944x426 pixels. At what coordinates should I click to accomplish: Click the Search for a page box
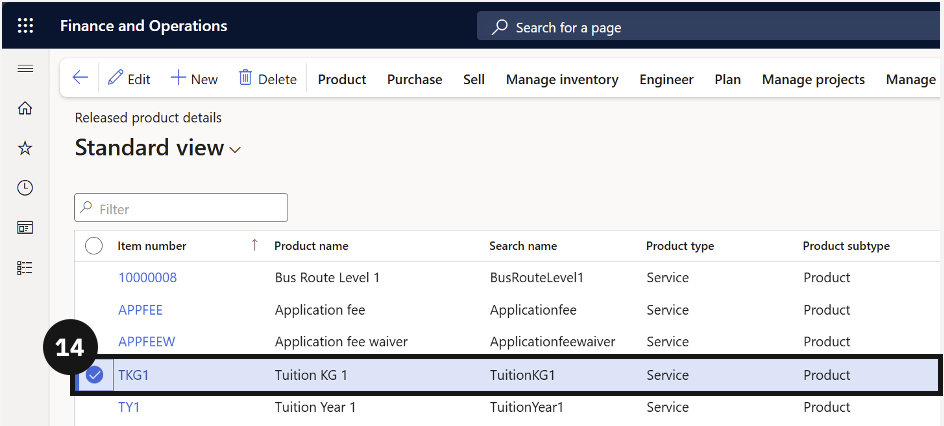point(710,27)
